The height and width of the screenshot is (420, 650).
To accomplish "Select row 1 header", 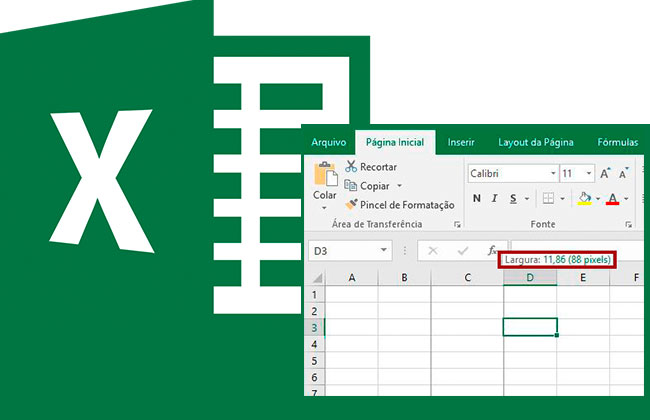I will pos(315,294).
